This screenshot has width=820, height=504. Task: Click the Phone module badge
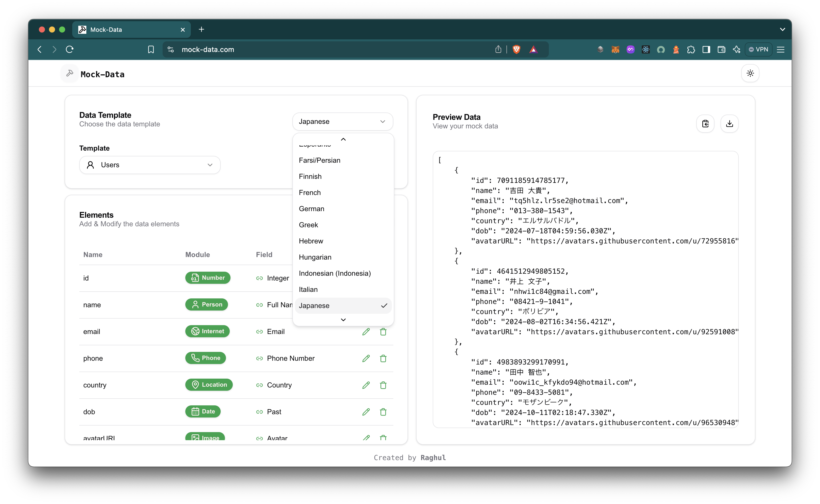click(x=206, y=358)
